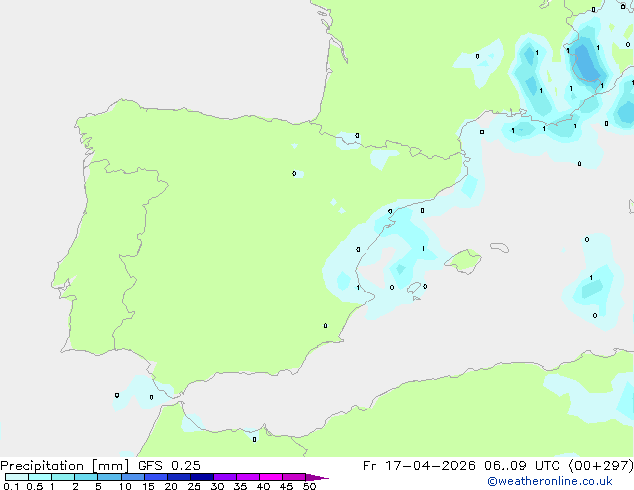This screenshot has height=490, width=634.
Task: Click Menorca island outline on the map
Action: (x=499, y=247)
